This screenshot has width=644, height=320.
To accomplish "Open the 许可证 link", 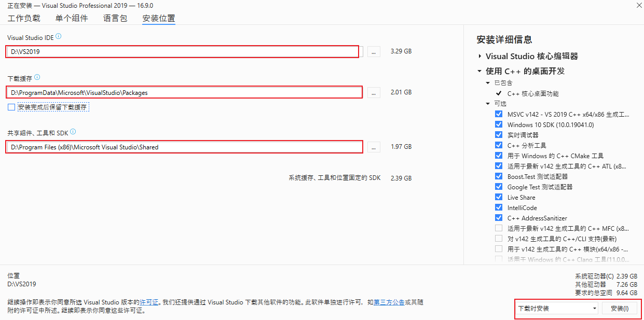I will point(149,302).
